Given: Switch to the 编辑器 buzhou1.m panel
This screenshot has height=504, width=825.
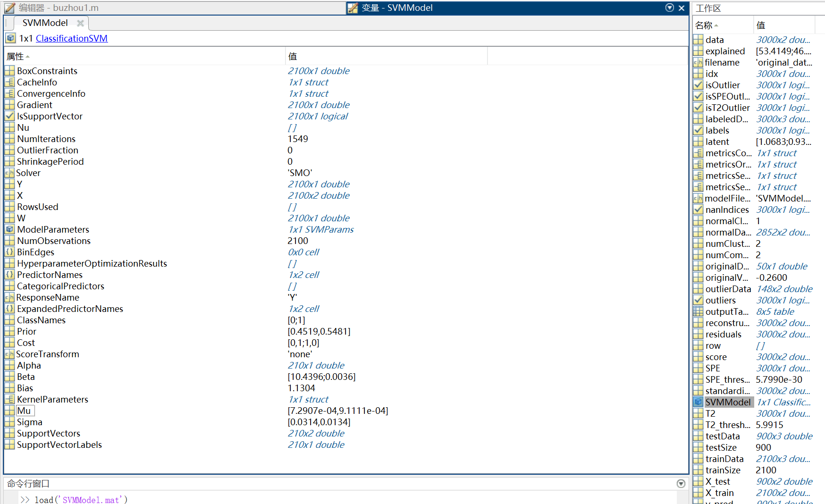Looking at the screenshot, I should tap(57, 8).
